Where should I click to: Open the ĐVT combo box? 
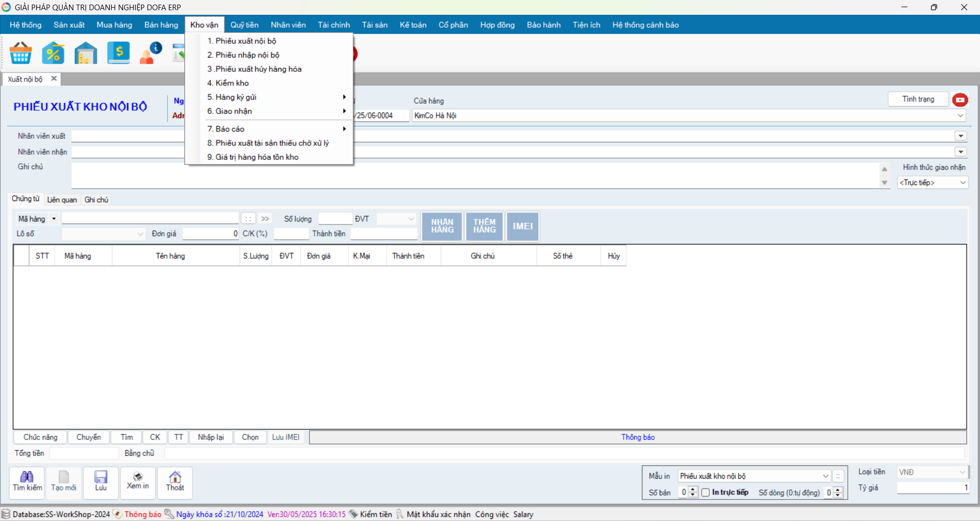click(x=396, y=219)
